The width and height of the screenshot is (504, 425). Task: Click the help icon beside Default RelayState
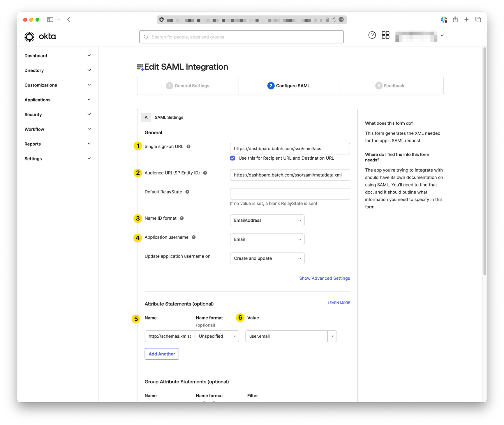(187, 192)
